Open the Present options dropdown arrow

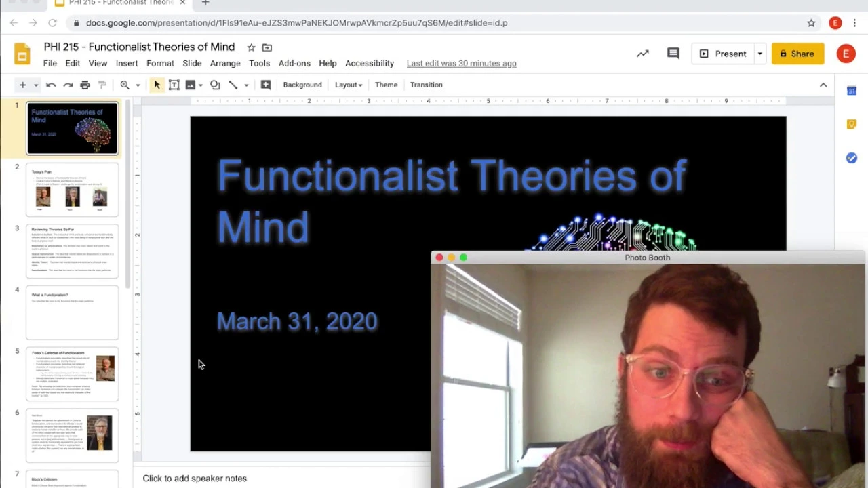760,54
